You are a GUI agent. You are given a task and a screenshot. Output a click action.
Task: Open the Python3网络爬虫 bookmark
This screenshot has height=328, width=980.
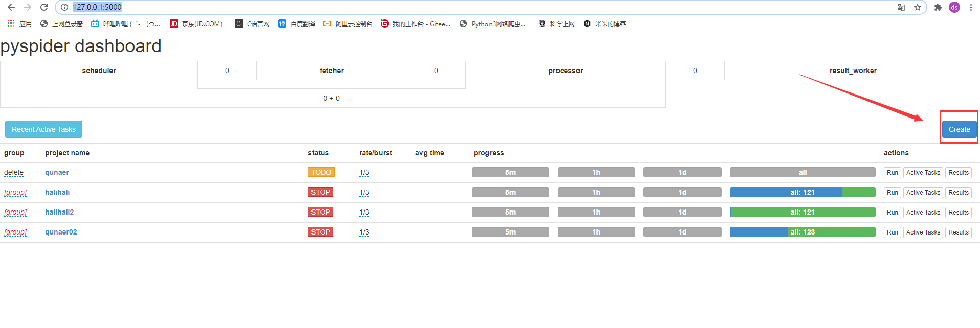pyautogui.click(x=493, y=24)
